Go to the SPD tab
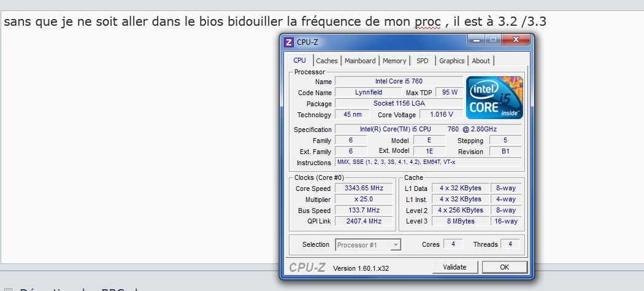 (x=423, y=61)
